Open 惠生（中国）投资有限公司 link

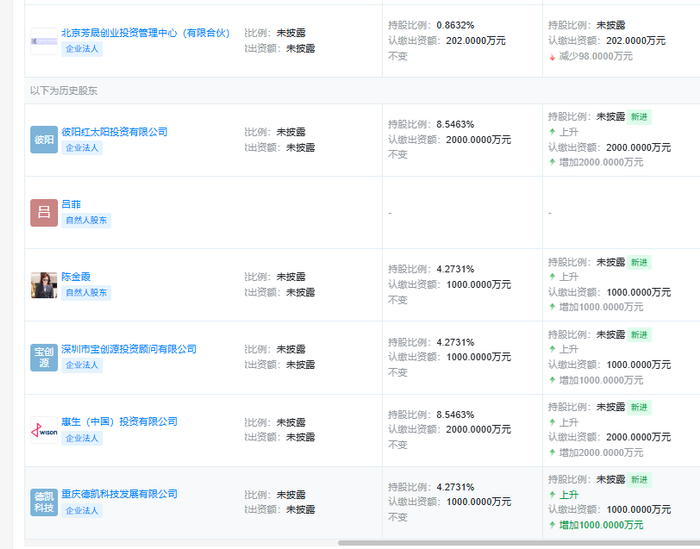coord(119,421)
